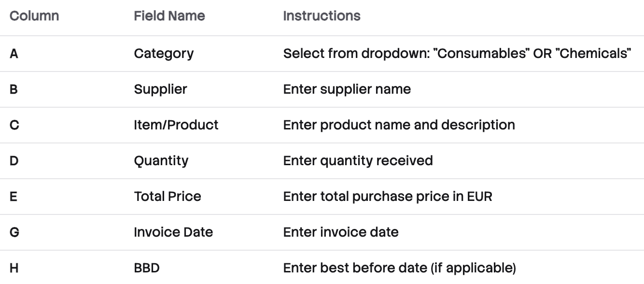
Task: Click column letter D cell
Action: 14,160
